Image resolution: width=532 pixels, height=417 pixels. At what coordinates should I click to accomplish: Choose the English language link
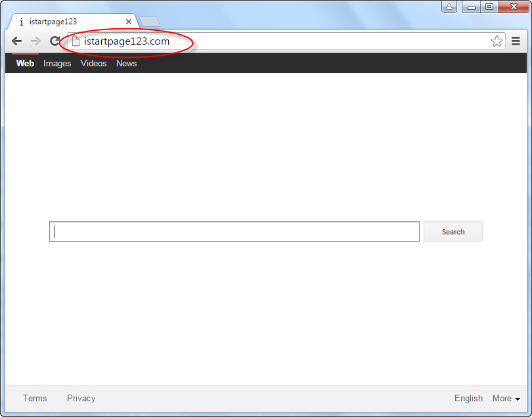[x=468, y=399]
